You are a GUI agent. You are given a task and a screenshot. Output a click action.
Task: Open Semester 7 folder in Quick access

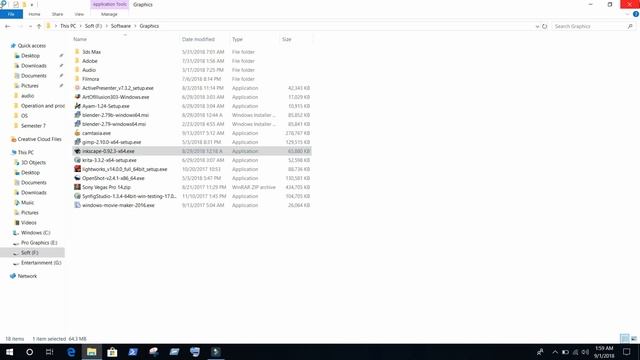[33, 126]
